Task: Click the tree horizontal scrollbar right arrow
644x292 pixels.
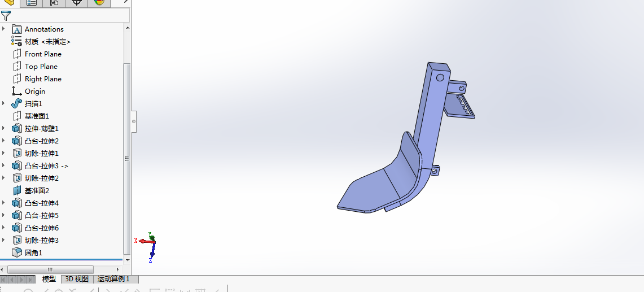Action: (x=119, y=270)
